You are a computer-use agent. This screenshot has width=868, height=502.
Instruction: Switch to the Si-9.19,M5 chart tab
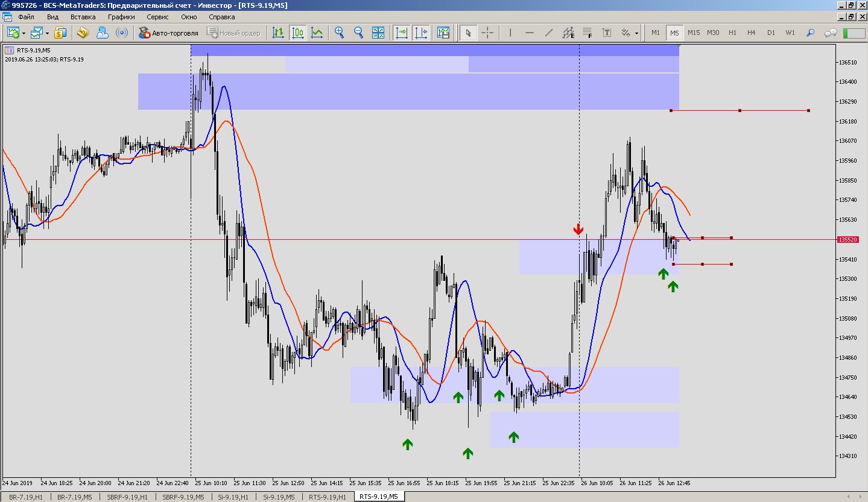(x=279, y=497)
